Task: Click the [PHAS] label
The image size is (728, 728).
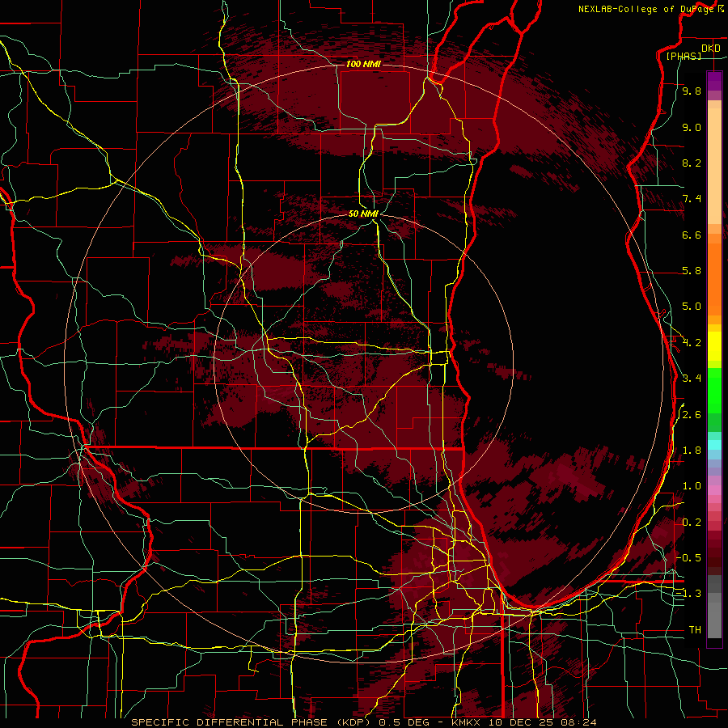Action: coord(684,56)
